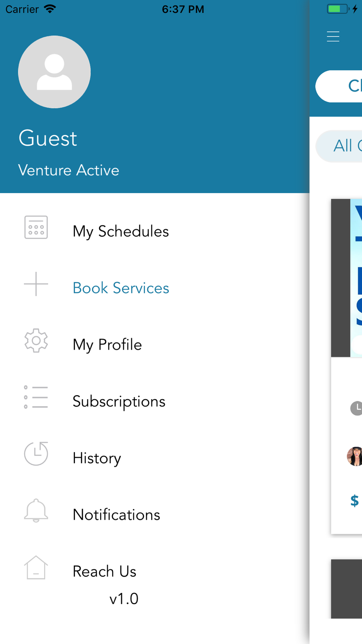Tap the clock icon beside History
The image size is (362, 644).
click(36, 453)
